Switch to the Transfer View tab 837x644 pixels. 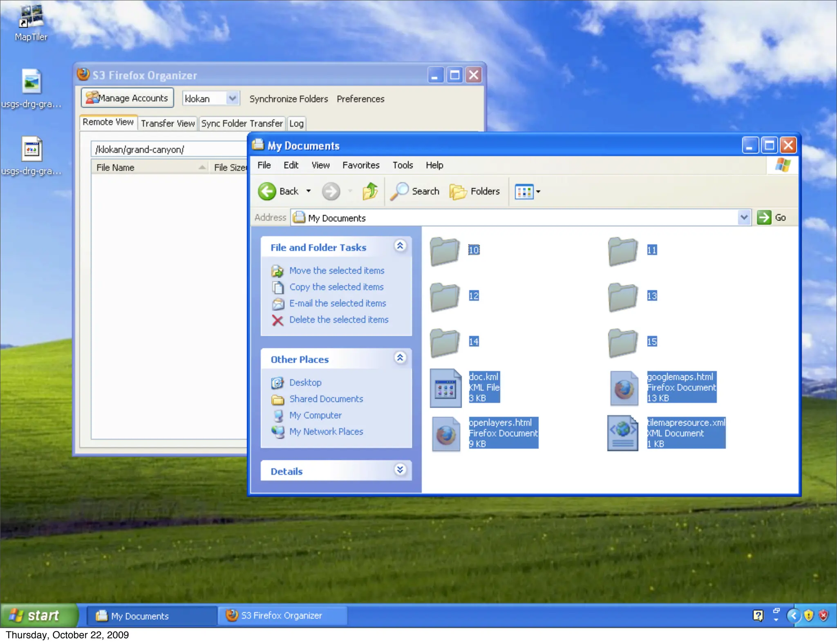pyautogui.click(x=168, y=123)
